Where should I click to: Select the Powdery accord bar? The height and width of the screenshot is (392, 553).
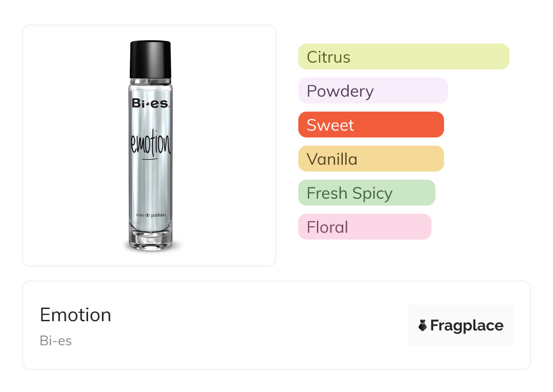click(373, 91)
